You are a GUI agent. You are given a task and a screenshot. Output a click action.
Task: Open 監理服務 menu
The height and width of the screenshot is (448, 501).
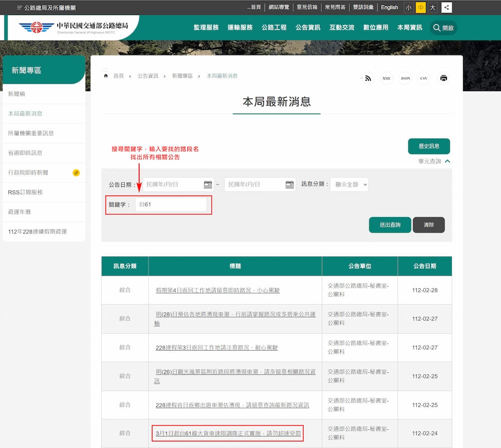click(206, 28)
